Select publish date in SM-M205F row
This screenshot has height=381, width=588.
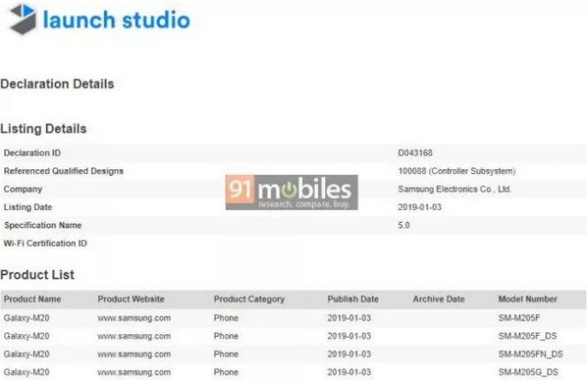[x=349, y=318]
